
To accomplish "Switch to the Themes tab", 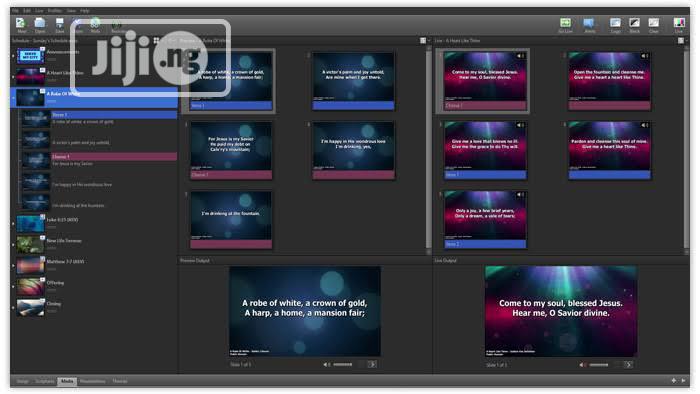I will pos(120,381).
